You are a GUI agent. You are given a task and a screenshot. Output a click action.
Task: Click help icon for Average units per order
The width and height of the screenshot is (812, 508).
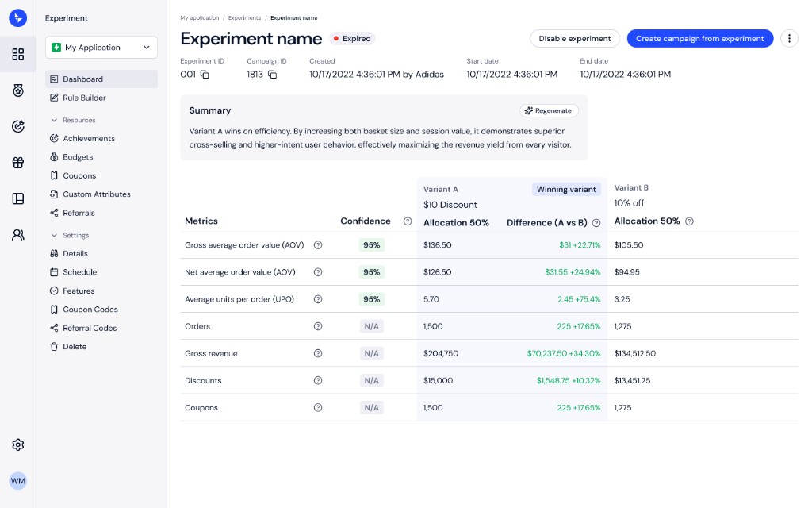318,299
